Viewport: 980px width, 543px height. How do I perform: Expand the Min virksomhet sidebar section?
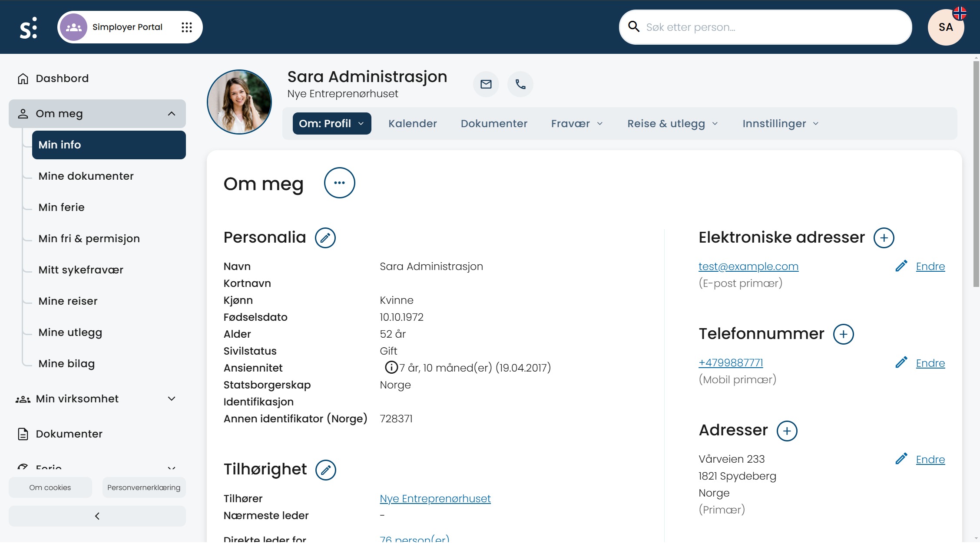(171, 399)
